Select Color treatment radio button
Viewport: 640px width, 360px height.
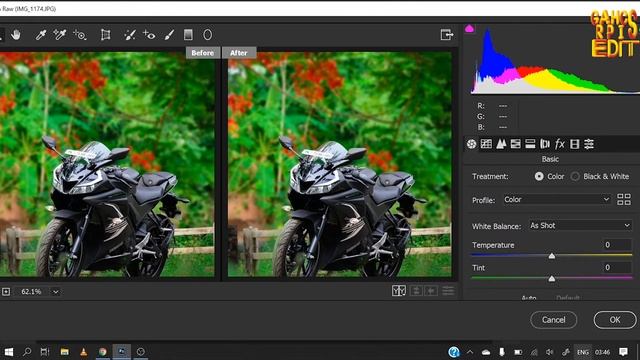click(539, 176)
